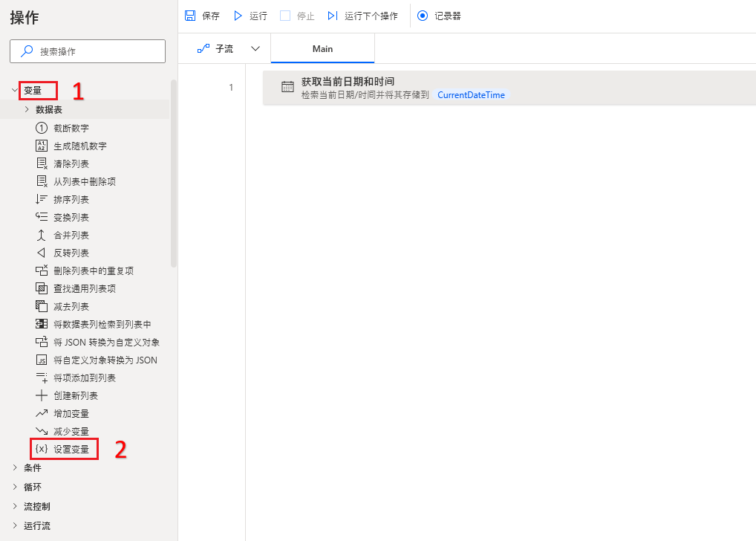Click the 循环 group label
Viewport: 756px width, 541px height.
(x=33, y=487)
